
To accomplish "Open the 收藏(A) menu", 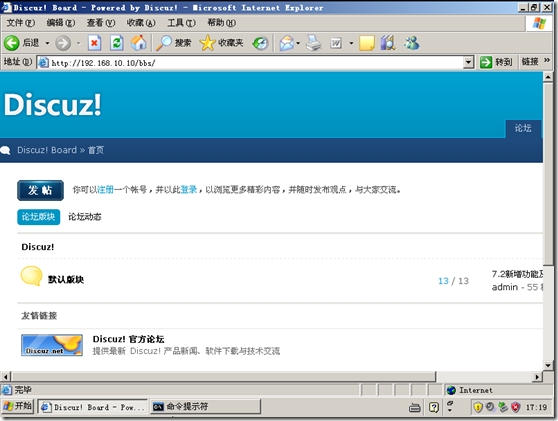I will [141, 23].
